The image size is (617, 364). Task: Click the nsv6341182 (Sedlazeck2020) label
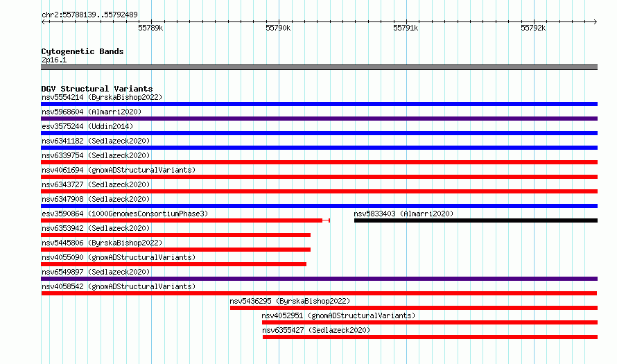(x=96, y=141)
